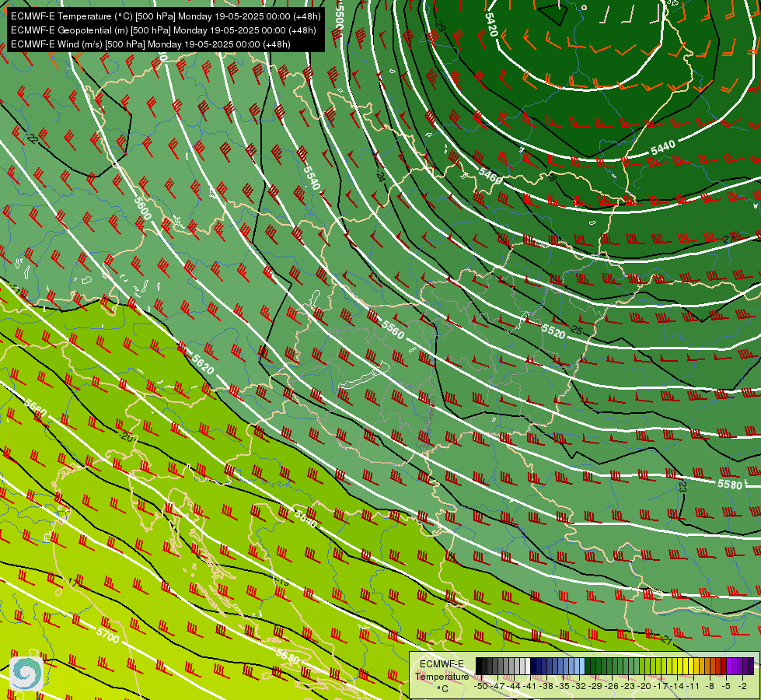
Task: Click the -14 value in the legend scale
Action: coord(677,686)
